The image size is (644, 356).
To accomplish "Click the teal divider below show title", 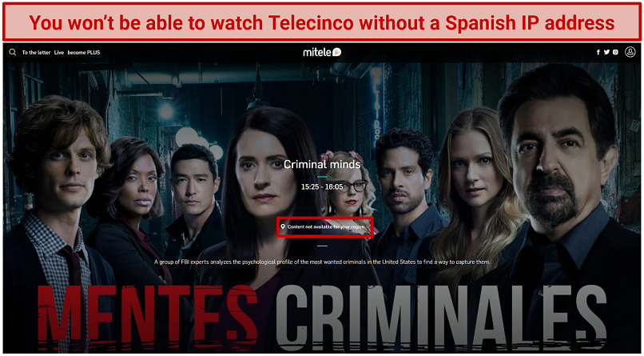I will 323,177.
